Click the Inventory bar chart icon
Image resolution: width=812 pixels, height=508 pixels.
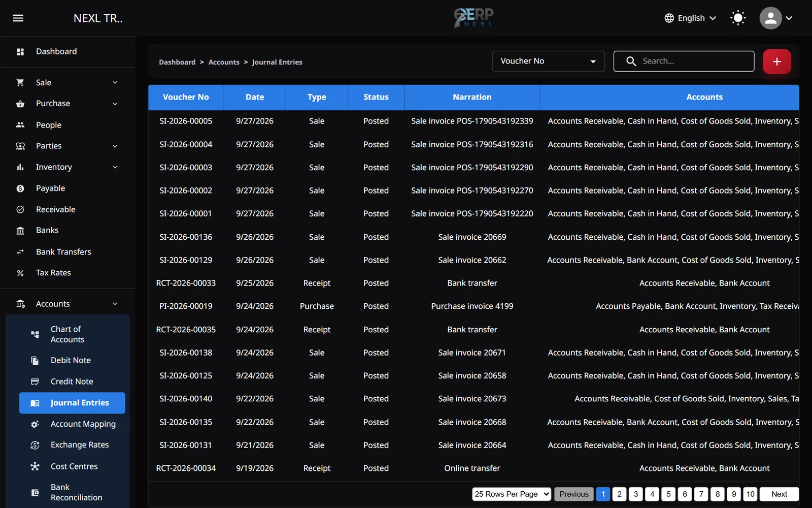[x=20, y=167]
